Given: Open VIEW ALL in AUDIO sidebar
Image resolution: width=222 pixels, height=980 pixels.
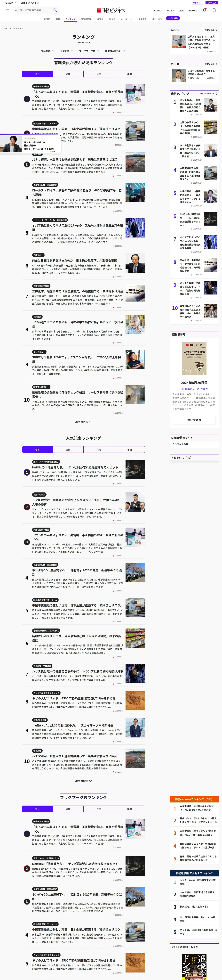Looking at the screenshot, I should pyautogui.click(x=211, y=30).
